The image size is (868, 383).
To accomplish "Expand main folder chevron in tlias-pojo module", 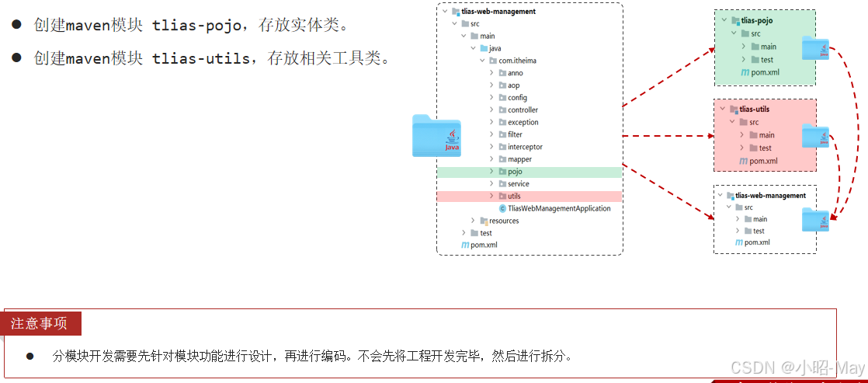I will pyautogui.click(x=744, y=47).
